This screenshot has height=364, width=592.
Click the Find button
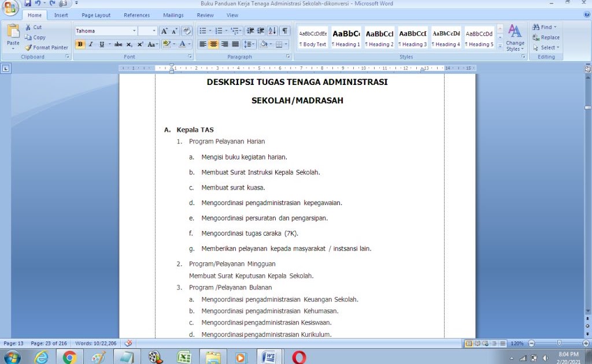544,27
